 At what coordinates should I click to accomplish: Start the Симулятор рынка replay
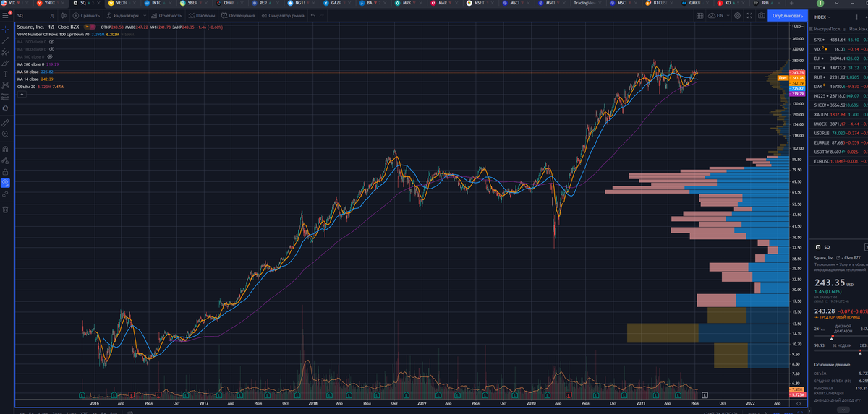[282, 15]
